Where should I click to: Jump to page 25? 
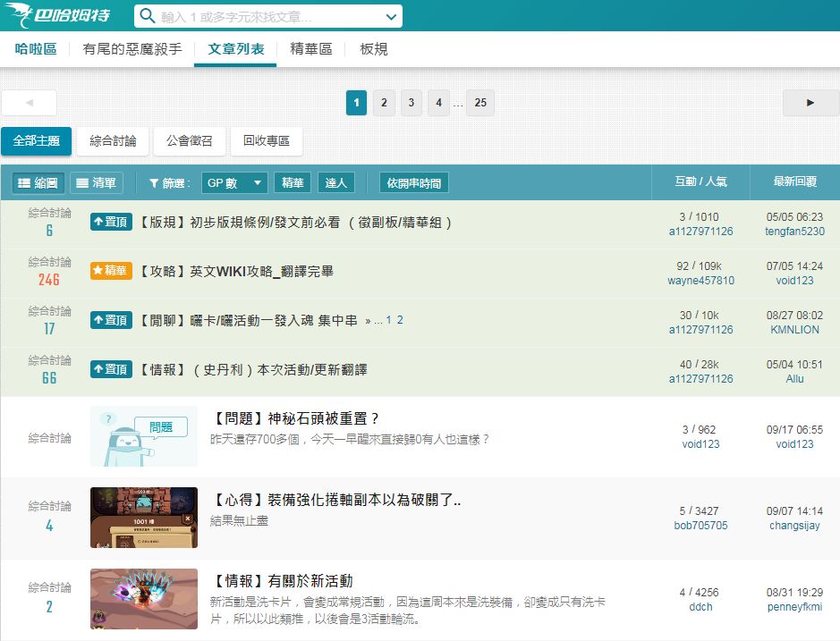pos(480,103)
